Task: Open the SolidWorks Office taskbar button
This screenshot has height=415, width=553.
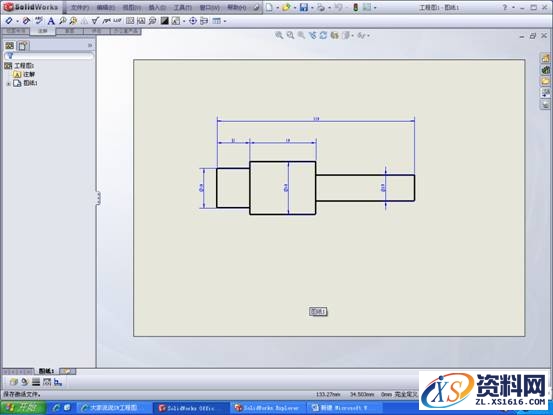Action: (x=190, y=408)
